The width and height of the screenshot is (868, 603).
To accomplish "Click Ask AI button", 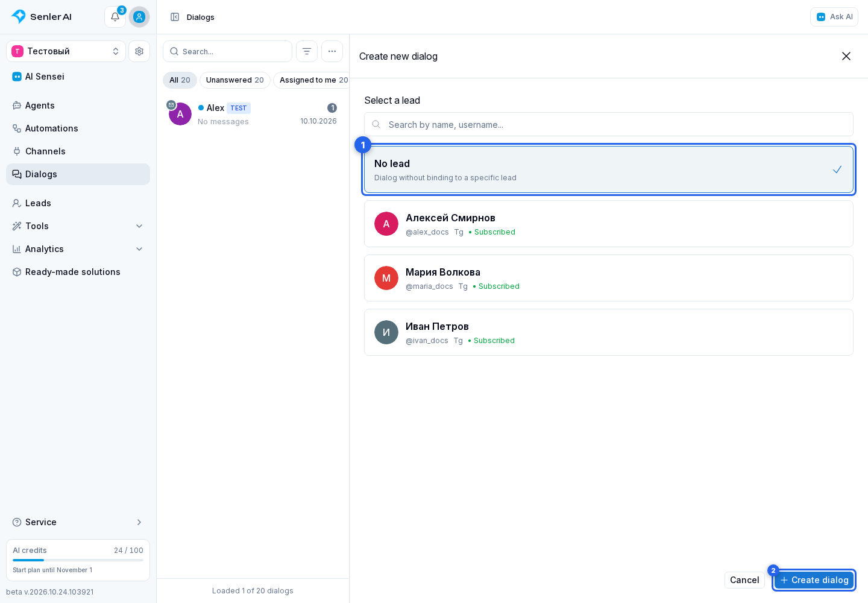I will 834,17.
